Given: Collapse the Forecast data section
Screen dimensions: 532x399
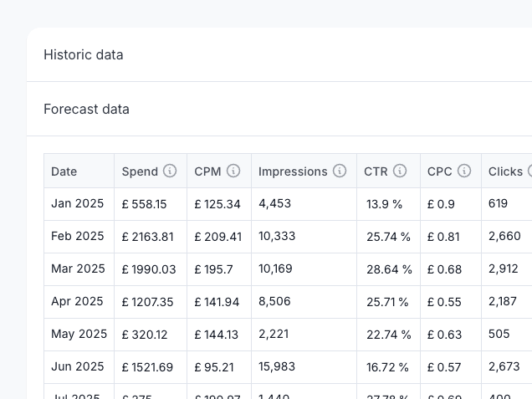Looking at the screenshot, I should pyautogui.click(x=86, y=109).
